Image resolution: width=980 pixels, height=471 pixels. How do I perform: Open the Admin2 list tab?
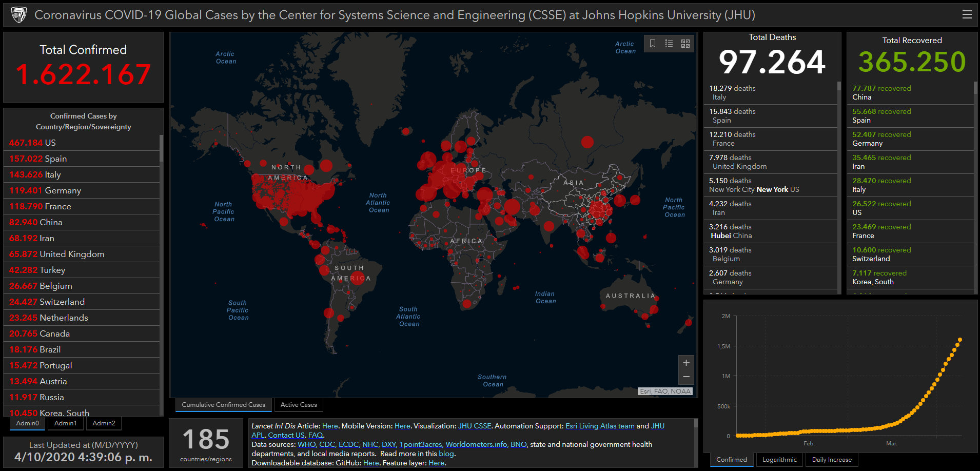[x=104, y=423]
